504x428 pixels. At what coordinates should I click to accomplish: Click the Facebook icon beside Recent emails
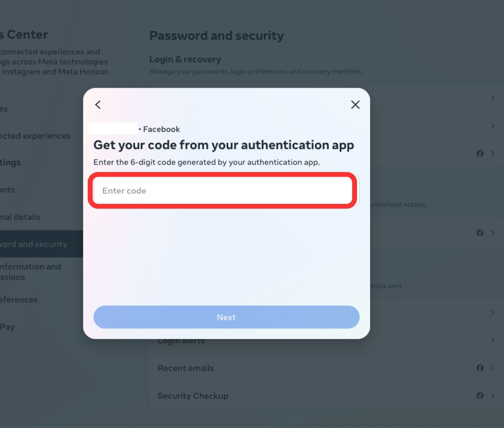[480, 368]
